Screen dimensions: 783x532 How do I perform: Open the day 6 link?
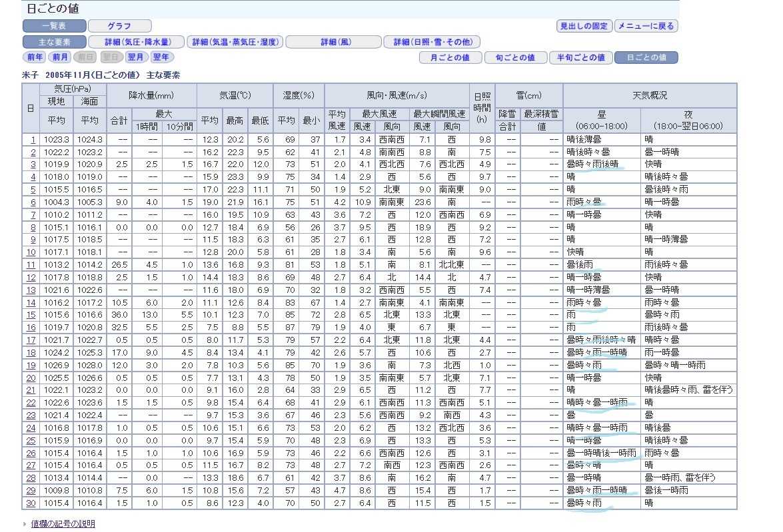[x=33, y=202]
